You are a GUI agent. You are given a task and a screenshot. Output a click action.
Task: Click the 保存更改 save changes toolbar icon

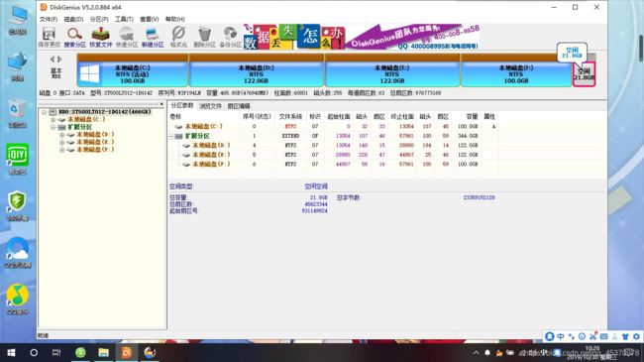pos(49,37)
